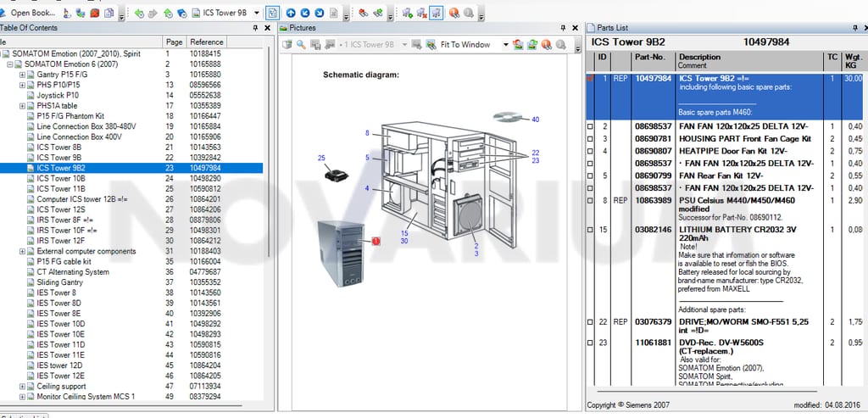Image resolution: width=868 pixels, height=418 pixels.
Task: Click the add-to-selection icon with green plus
Action: (x=408, y=13)
